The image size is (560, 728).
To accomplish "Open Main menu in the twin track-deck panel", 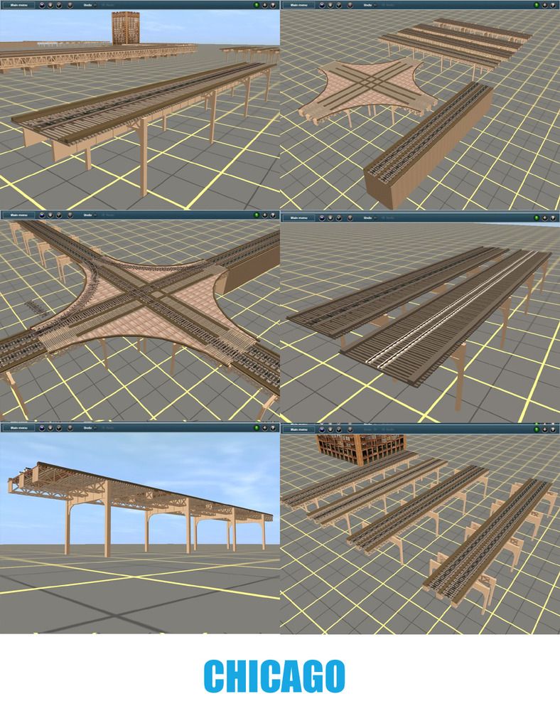I will (x=299, y=218).
